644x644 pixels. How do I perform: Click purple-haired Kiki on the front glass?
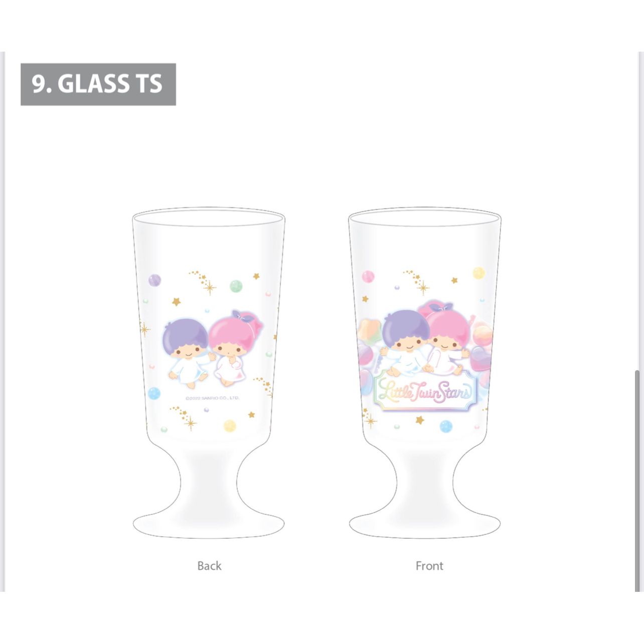click(x=405, y=342)
